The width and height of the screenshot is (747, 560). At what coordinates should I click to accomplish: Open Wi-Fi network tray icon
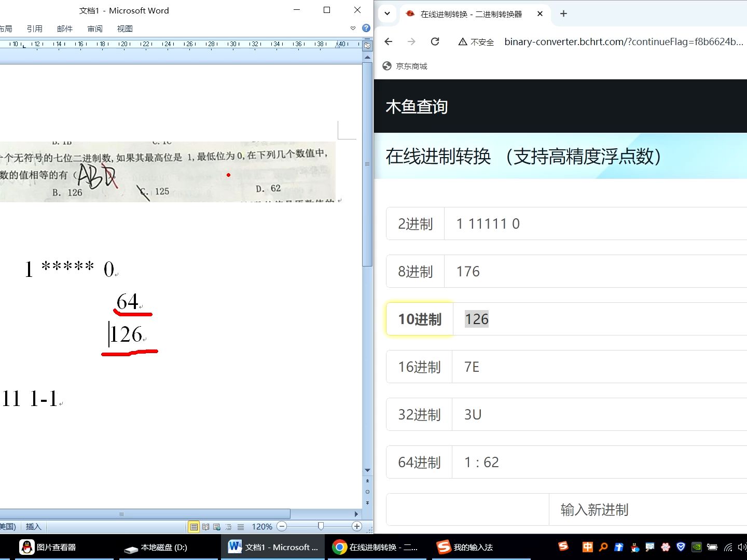tap(728, 547)
